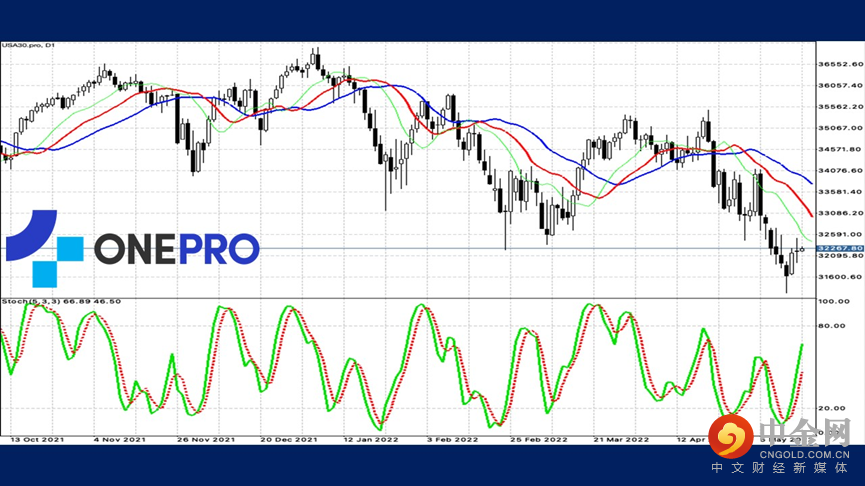Click price axis label 36057.40
This screenshot has width=865, height=486.
coord(840,86)
